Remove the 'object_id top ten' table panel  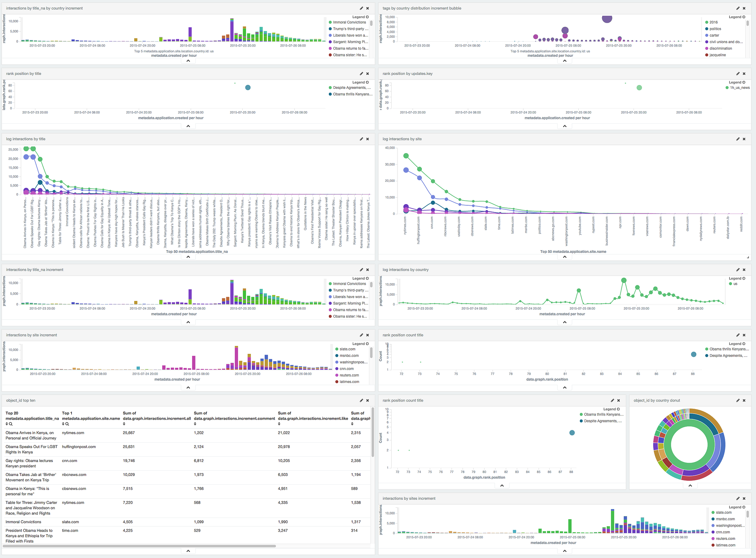[x=367, y=401]
